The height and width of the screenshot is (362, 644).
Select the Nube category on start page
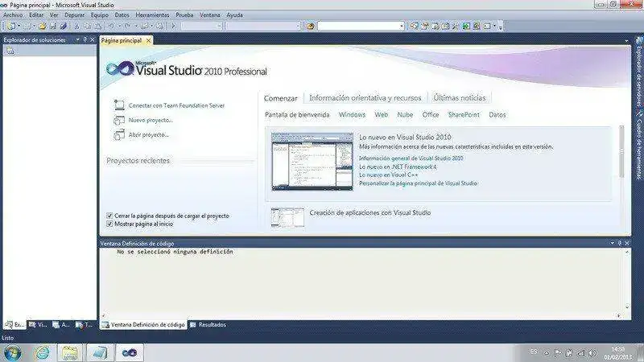(x=405, y=114)
